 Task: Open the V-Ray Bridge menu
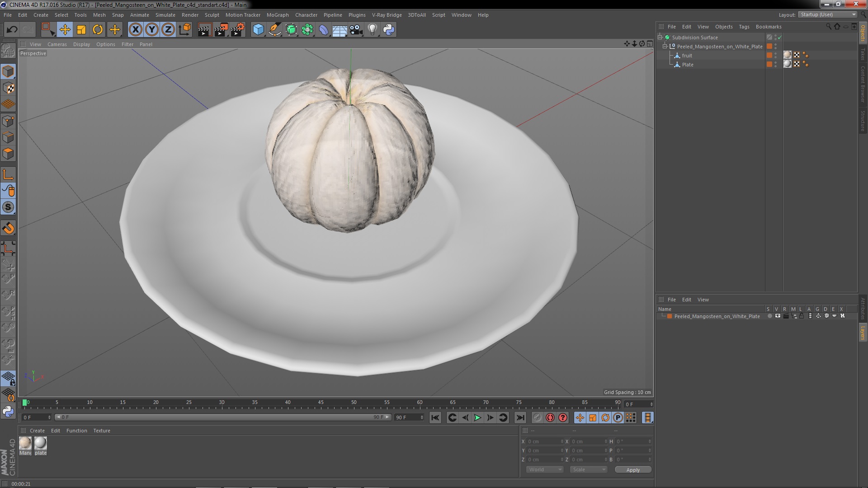click(387, 15)
